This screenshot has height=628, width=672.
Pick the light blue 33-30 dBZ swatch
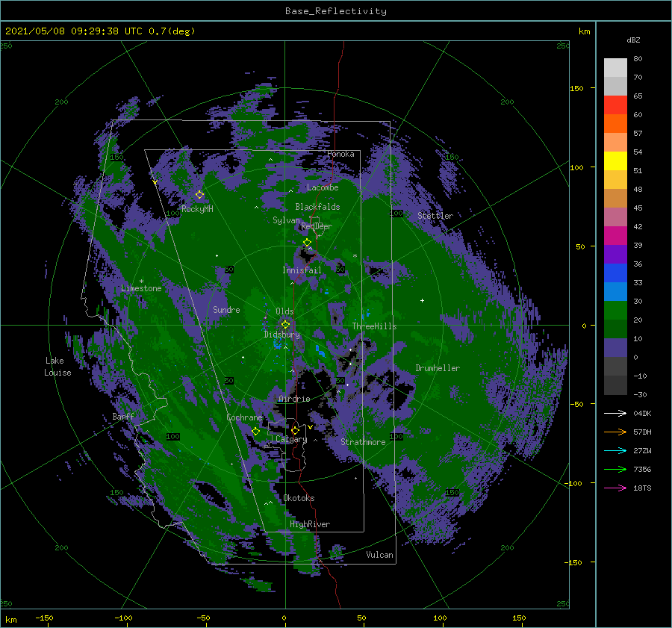point(615,291)
